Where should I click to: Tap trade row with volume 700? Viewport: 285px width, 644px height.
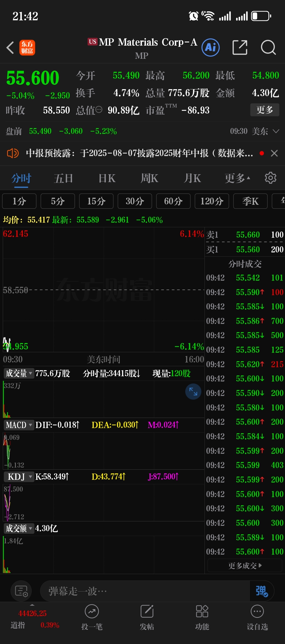coord(245,321)
